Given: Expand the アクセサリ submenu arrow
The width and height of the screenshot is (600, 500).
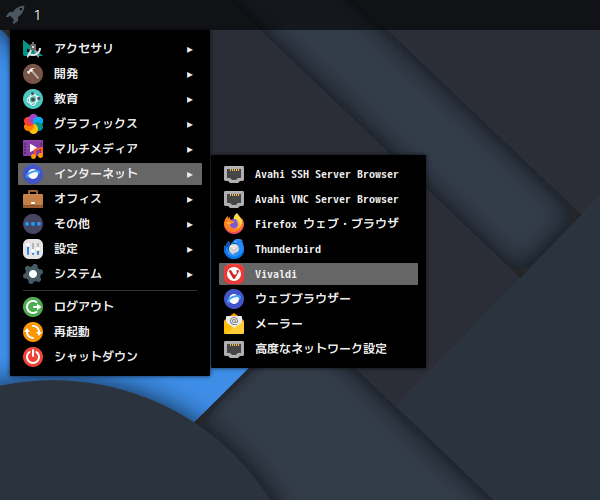Looking at the screenshot, I should [189, 50].
